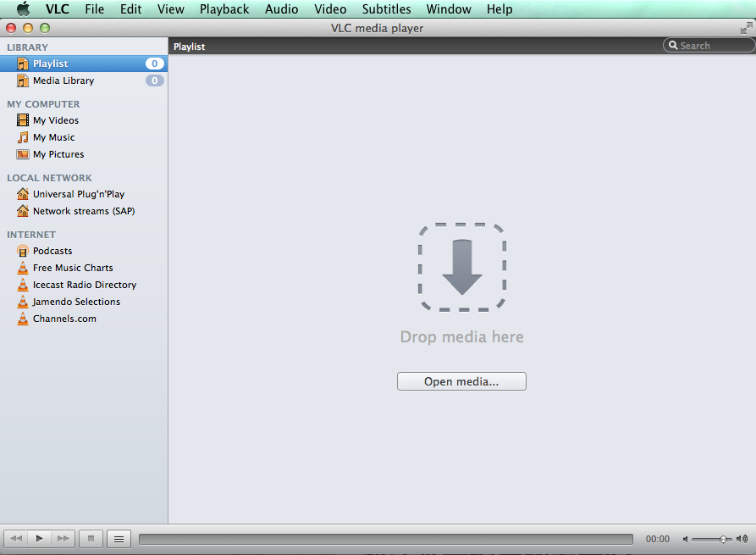Select Universal Plug'n'Play text entry
Image resolution: width=756 pixels, height=555 pixels.
(79, 194)
